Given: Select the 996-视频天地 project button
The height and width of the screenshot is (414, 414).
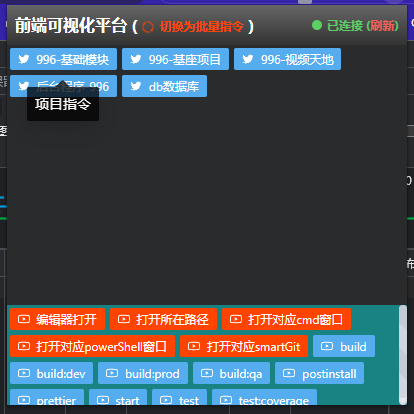Looking at the screenshot, I should (287, 59).
